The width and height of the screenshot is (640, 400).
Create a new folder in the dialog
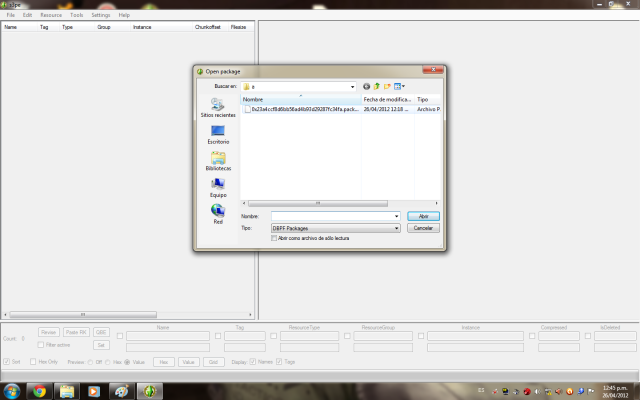coord(387,87)
